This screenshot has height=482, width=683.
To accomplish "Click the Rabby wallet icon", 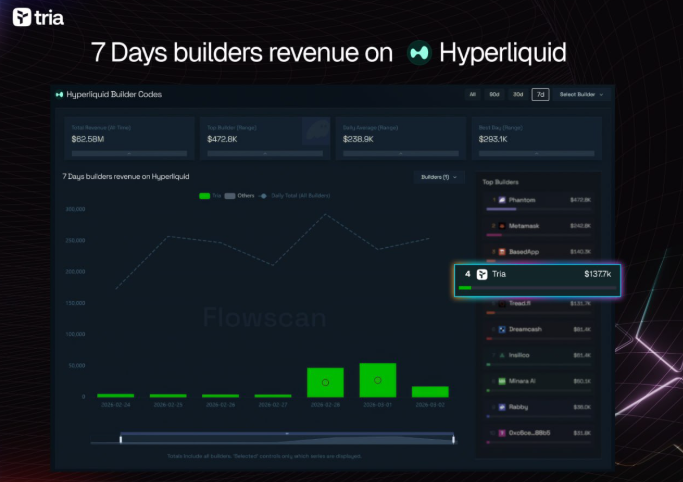I will [x=501, y=407].
